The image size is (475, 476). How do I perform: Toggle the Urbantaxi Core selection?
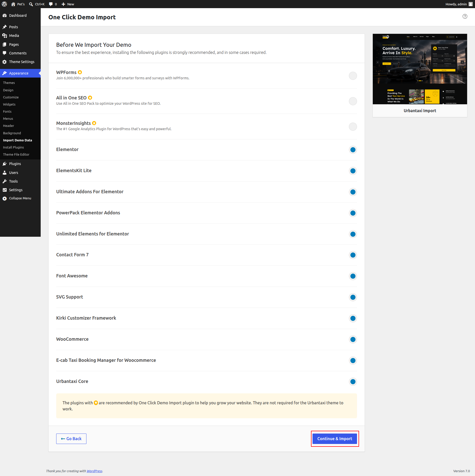click(x=353, y=382)
